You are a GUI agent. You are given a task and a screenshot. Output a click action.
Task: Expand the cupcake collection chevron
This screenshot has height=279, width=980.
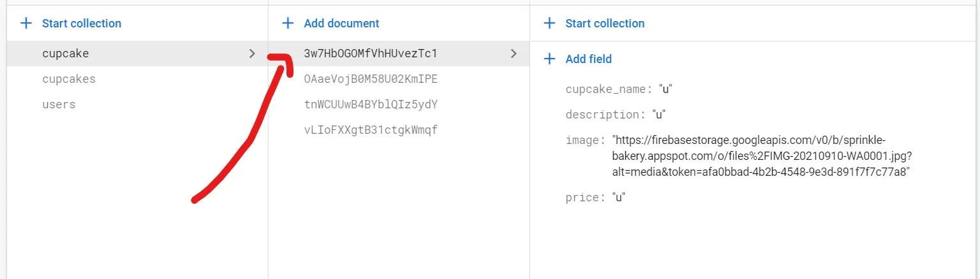click(252, 54)
